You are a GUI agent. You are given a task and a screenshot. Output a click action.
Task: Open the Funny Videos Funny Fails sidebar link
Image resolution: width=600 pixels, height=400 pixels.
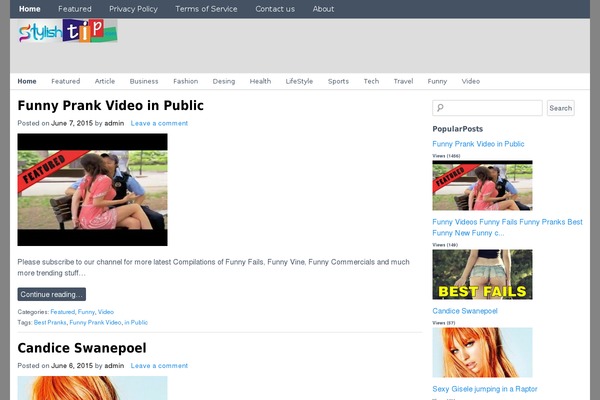507,227
